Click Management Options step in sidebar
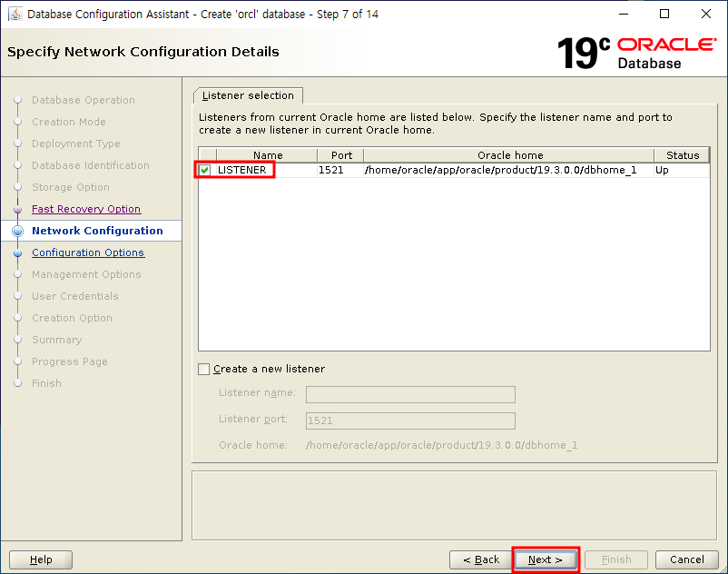This screenshot has height=574, width=728. (x=86, y=274)
